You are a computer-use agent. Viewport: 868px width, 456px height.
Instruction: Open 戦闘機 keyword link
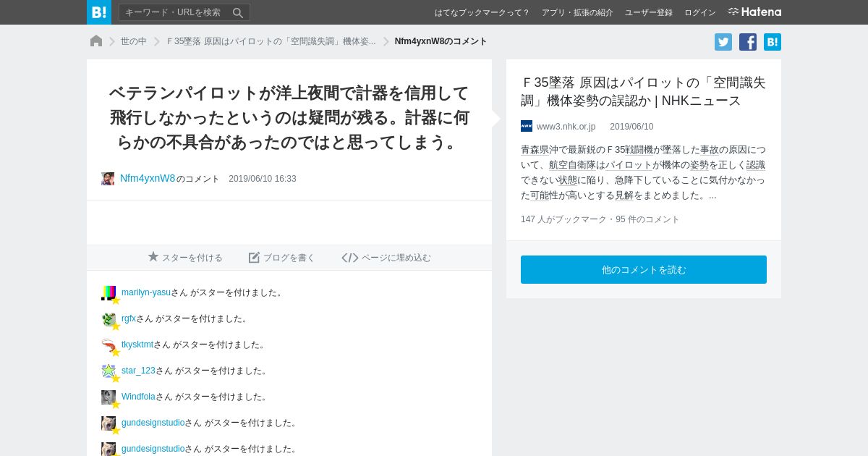[639, 150]
